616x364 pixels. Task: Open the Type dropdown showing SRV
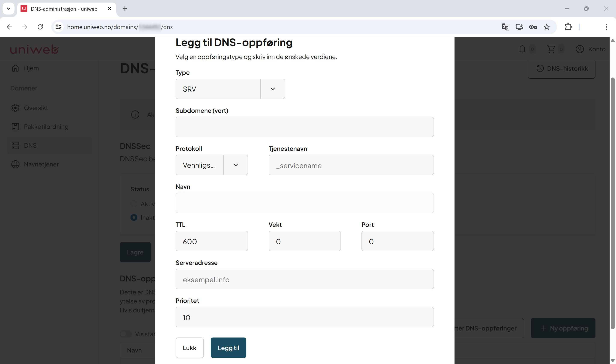coord(230,89)
